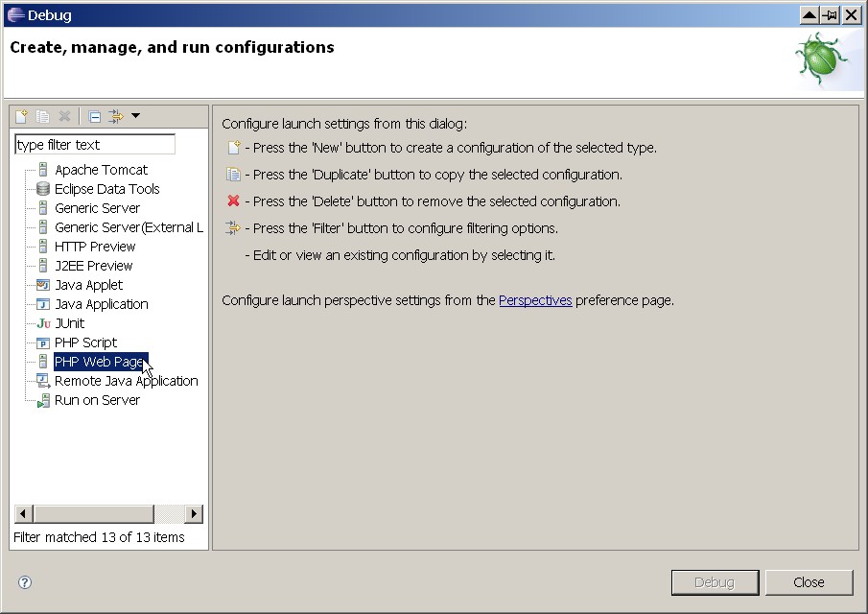This screenshot has width=868, height=614.
Task: Select the J2EE Preview icon
Action: pyautogui.click(x=43, y=266)
